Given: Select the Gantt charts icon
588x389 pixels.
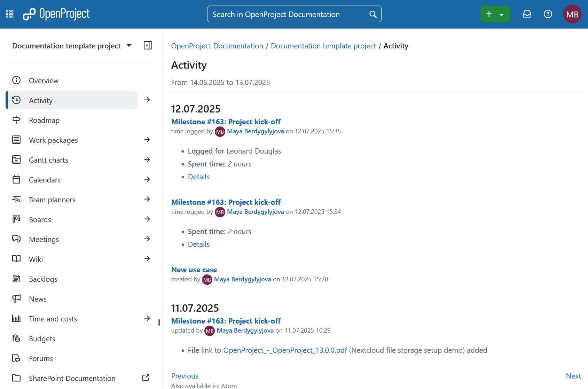Looking at the screenshot, I should tap(16, 160).
